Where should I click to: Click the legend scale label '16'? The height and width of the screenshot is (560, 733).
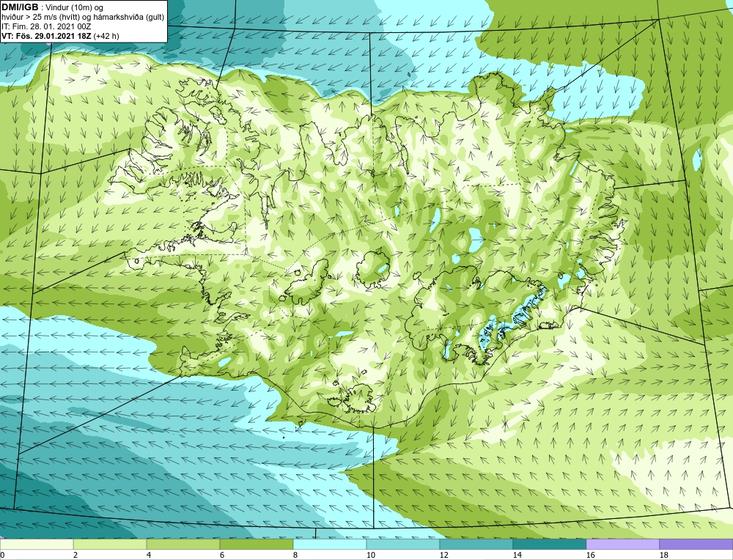(590, 555)
